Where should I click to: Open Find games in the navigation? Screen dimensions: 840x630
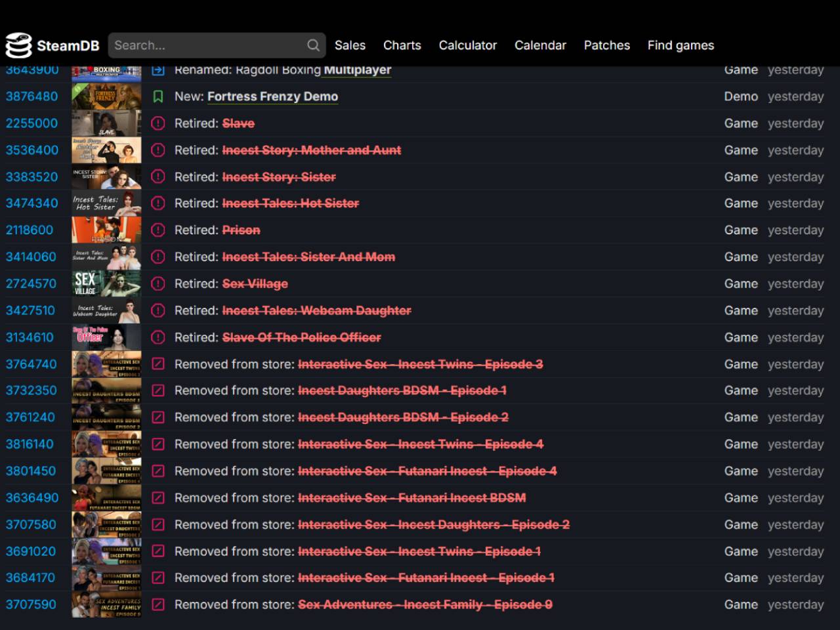681,45
